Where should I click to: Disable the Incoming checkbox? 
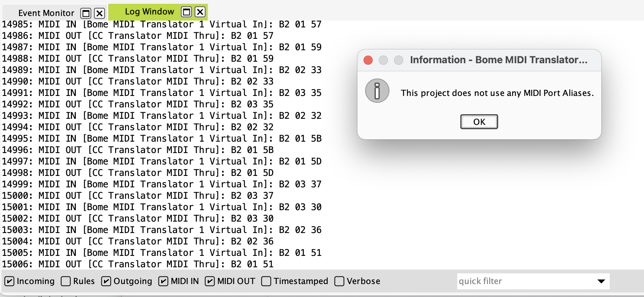10,281
